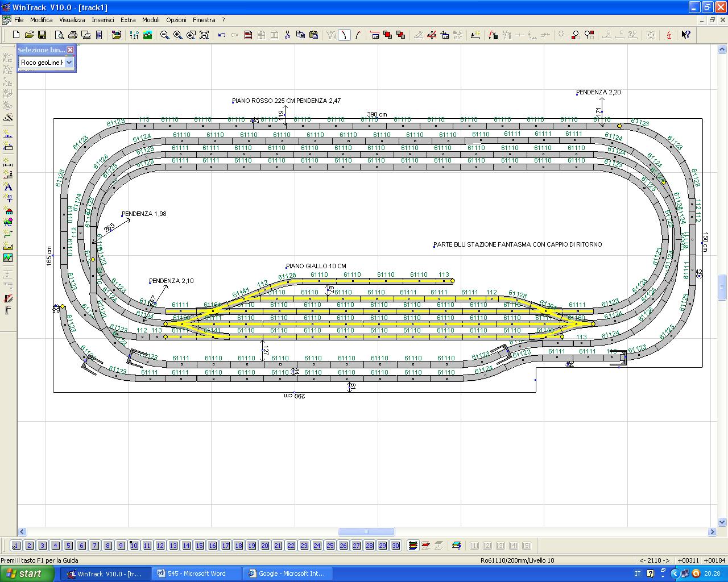Select the zoom-in magnifier tool
Screen dimensions: 728x582
coord(177,35)
